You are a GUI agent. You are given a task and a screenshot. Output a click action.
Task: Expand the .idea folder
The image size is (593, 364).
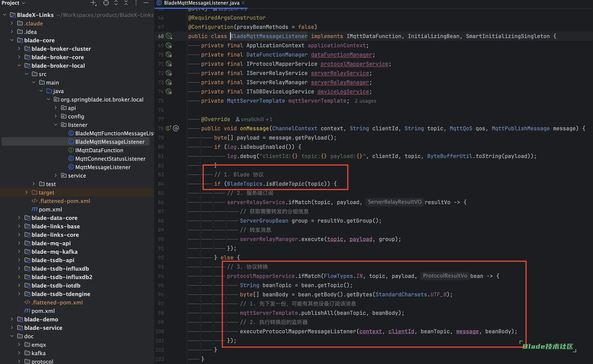click(x=12, y=32)
